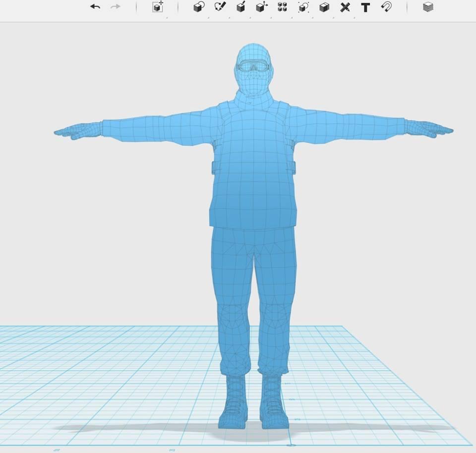476x453 pixels.
Task: Select the Measure ruler and pencil tool
Action: [x=345, y=7]
